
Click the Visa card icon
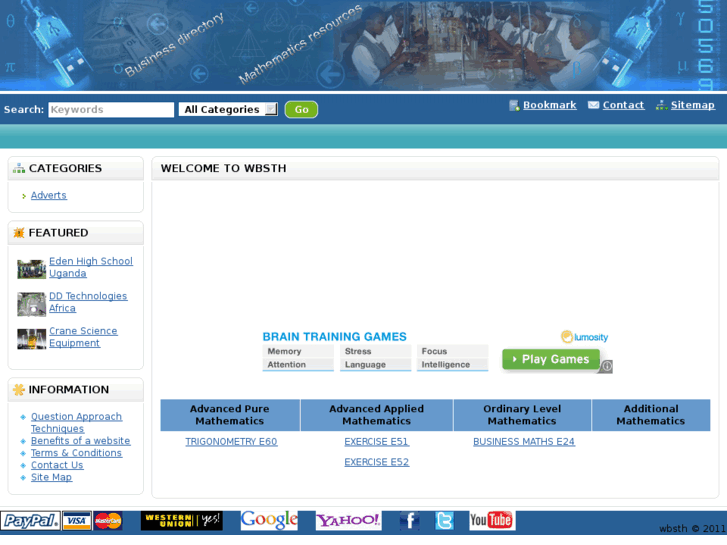click(77, 520)
